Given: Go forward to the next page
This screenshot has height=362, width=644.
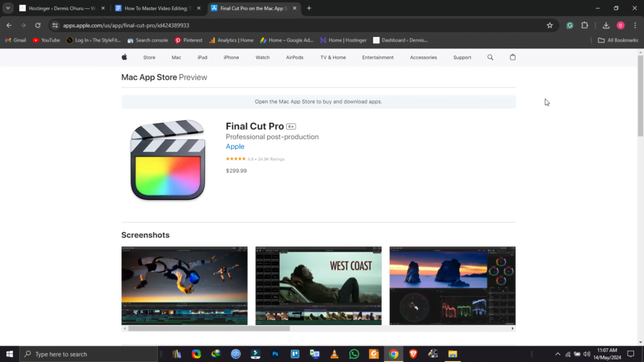Looking at the screenshot, I should 23,25.
